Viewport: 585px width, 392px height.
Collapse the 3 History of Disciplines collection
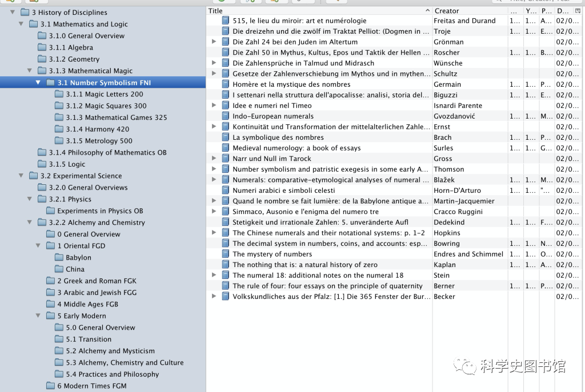(x=13, y=13)
